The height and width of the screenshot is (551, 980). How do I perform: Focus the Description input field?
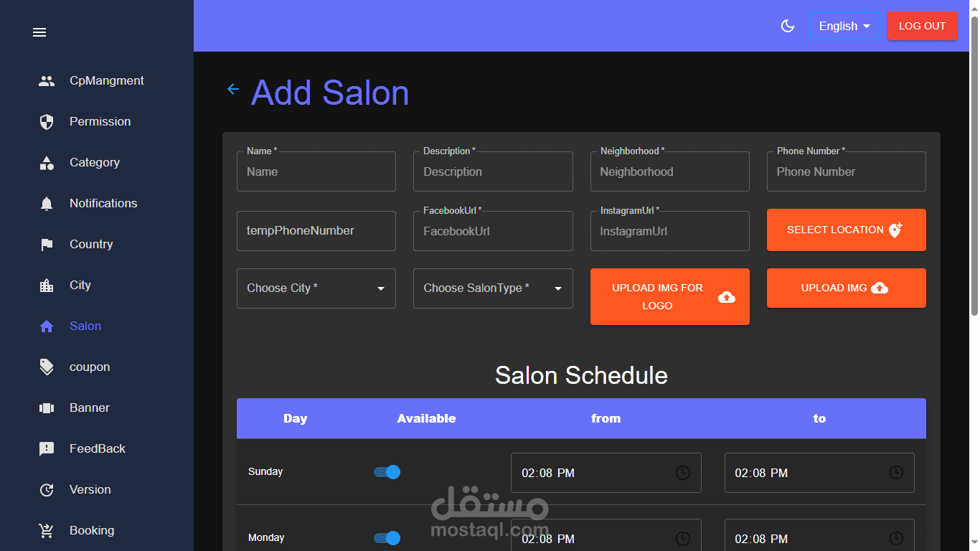click(x=493, y=171)
